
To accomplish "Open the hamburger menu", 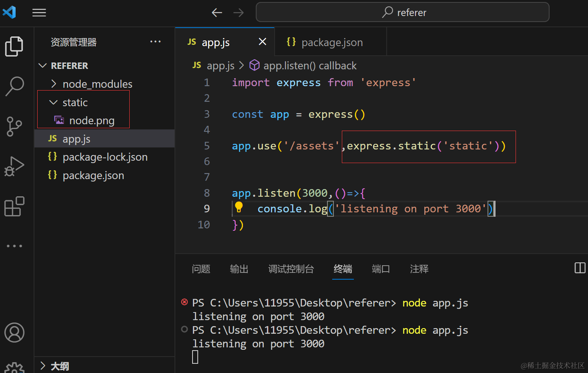I will pos(39,12).
